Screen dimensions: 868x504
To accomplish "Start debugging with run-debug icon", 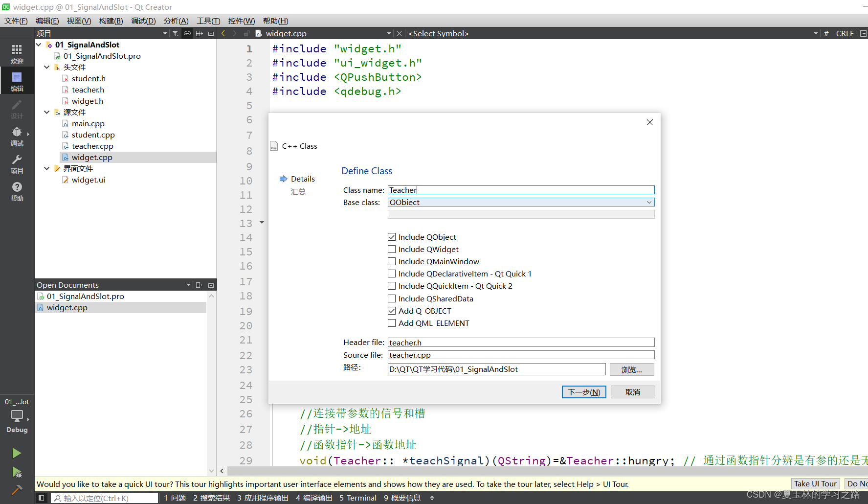I will tap(17, 472).
